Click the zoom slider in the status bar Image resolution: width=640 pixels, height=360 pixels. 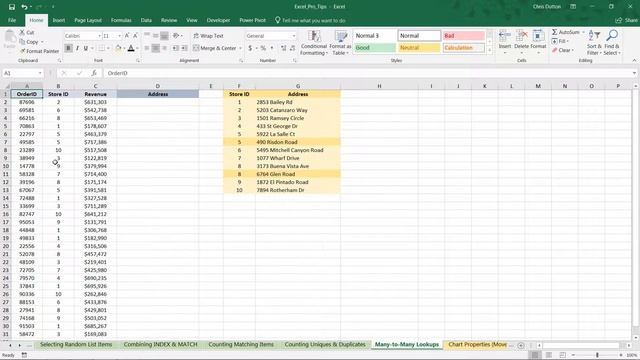point(597,356)
